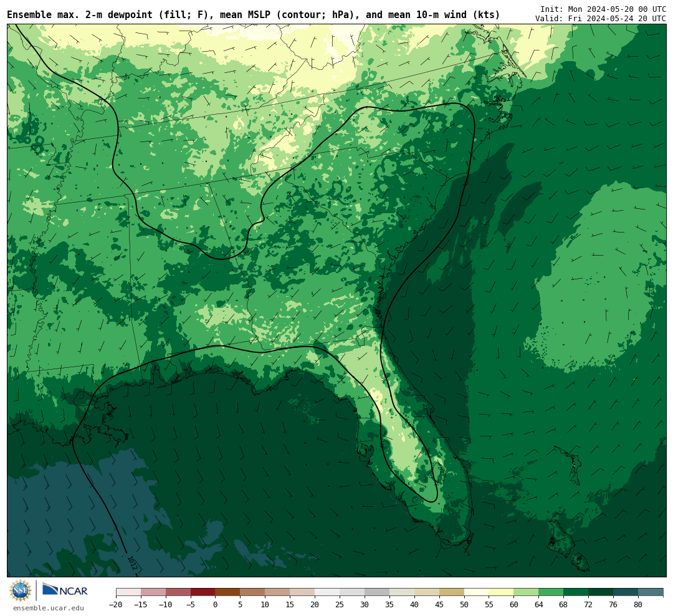Click the 25 colorbar tick label
This screenshot has height=616, width=673.
click(x=340, y=605)
